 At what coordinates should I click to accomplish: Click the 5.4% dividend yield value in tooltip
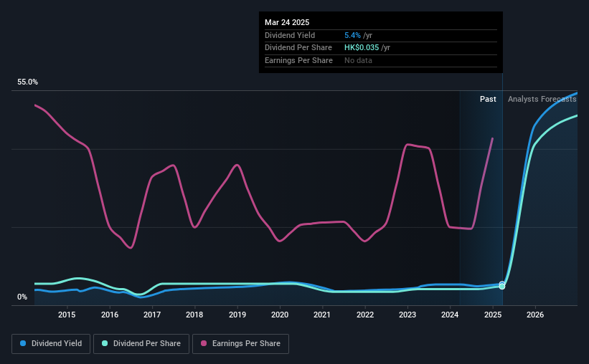click(352, 35)
